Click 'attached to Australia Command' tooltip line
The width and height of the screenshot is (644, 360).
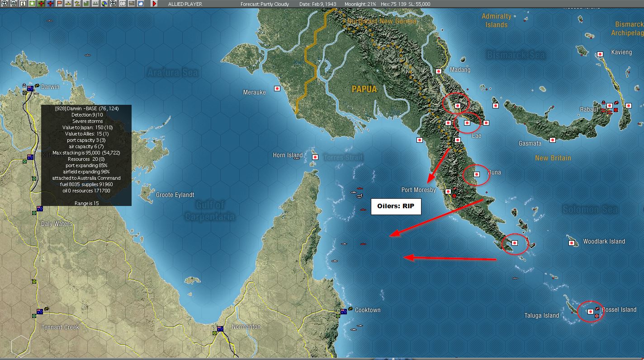coord(86,178)
